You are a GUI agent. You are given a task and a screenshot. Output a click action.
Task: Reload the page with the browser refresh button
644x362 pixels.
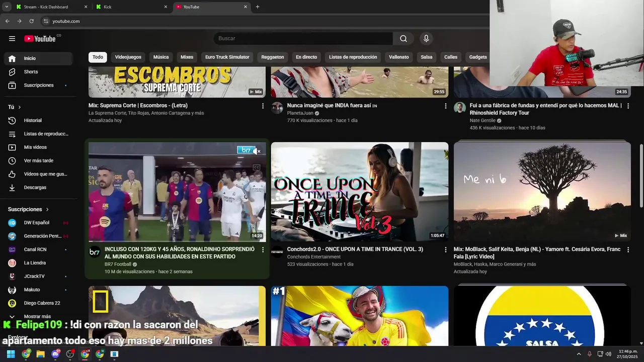coord(31,21)
